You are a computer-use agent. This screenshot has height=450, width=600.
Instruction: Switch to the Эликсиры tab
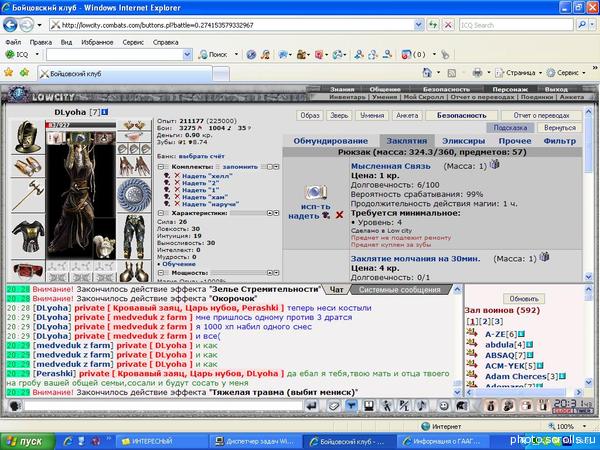coord(463,141)
